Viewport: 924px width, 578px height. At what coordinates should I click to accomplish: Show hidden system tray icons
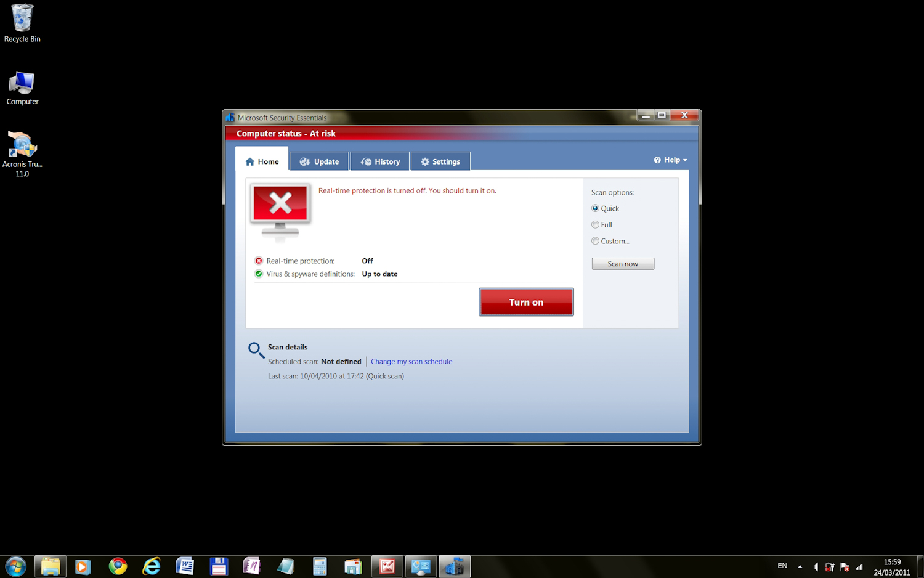click(x=800, y=567)
